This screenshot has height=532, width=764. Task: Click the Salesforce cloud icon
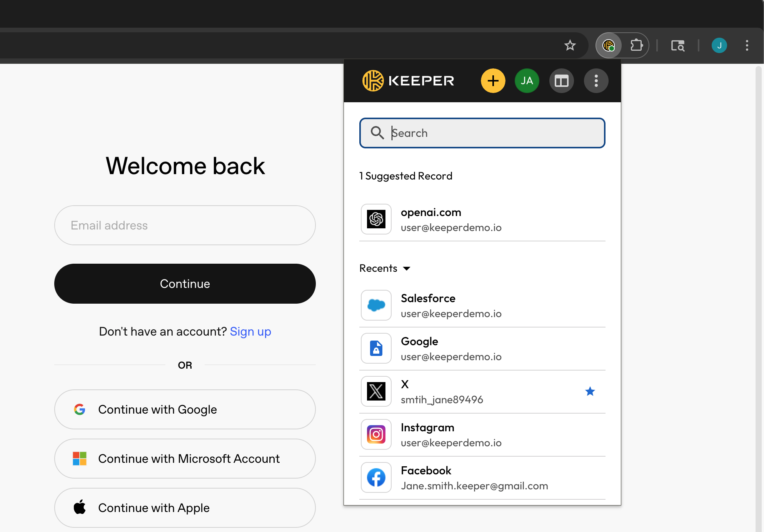pos(376,305)
